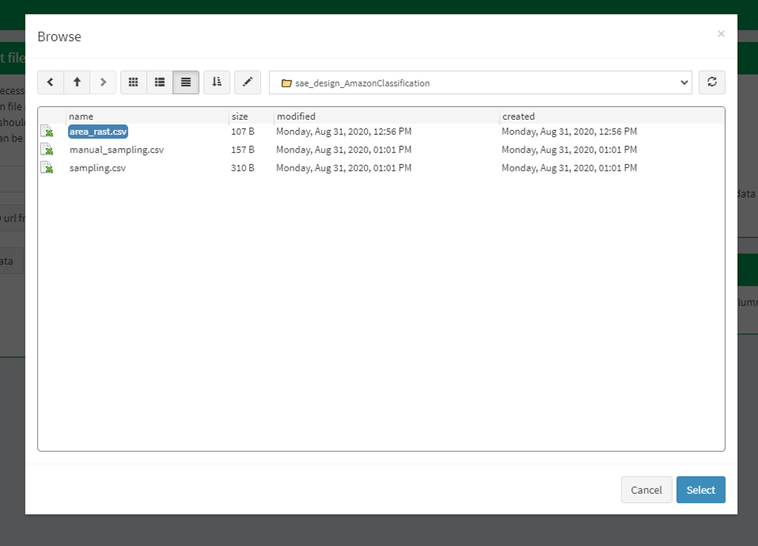This screenshot has height=546, width=758.
Task: Go back to the previous folder
Action: pyautogui.click(x=50, y=82)
